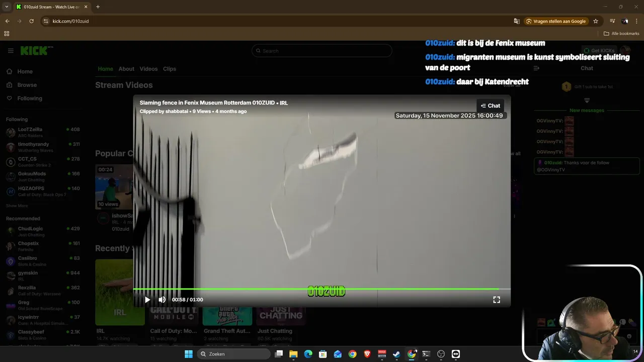Screen dimensions: 644x362
Task: Open the media controls icon in Chrome
Action: point(612,21)
